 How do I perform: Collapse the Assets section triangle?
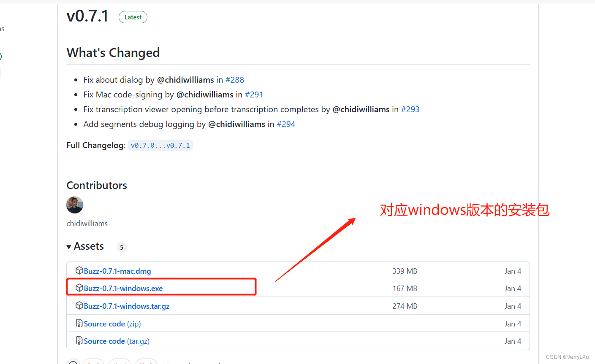tap(69, 247)
